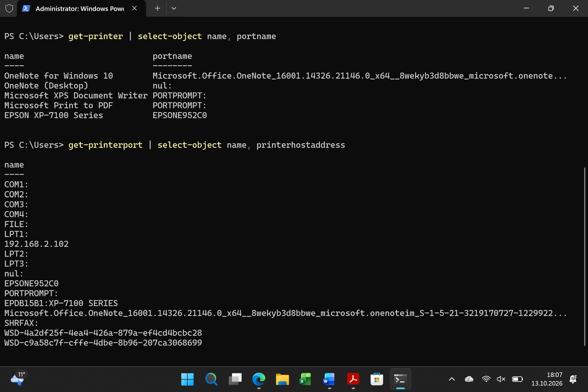The height and width of the screenshot is (392, 588).
Task: Click the OneDrive cloud tray icon
Action: pyautogui.click(x=469, y=379)
